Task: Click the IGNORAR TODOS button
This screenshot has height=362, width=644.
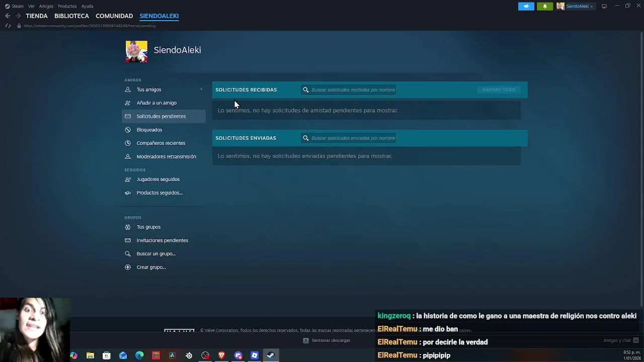Action: pyautogui.click(x=499, y=89)
